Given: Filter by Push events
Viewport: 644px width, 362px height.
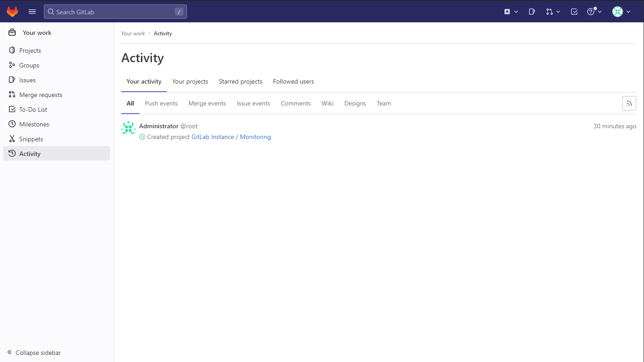Looking at the screenshot, I should (161, 103).
